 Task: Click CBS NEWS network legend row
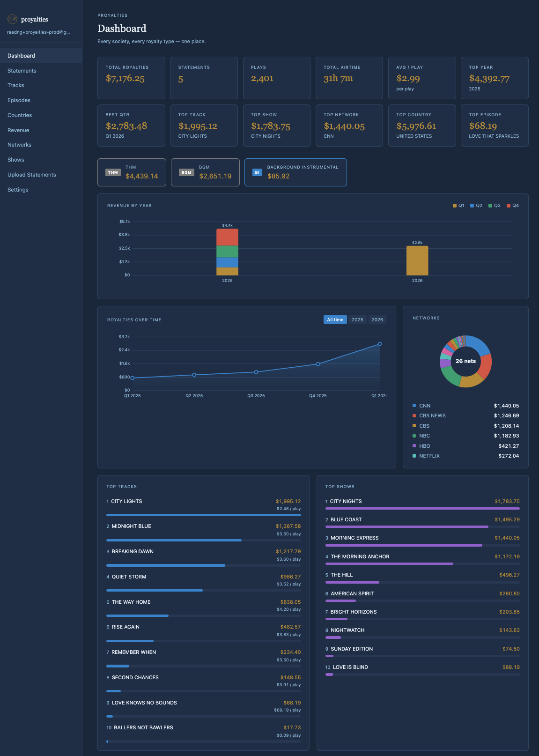pos(465,415)
